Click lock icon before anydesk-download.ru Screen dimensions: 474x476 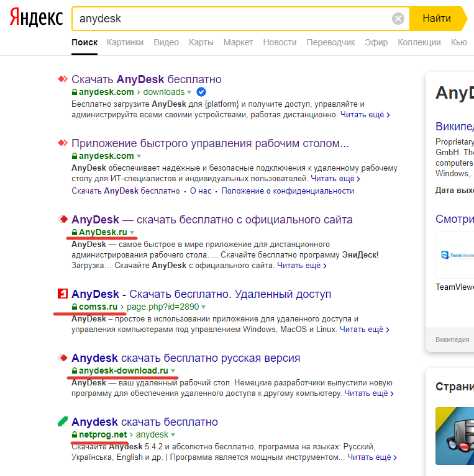pyautogui.click(x=75, y=370)
